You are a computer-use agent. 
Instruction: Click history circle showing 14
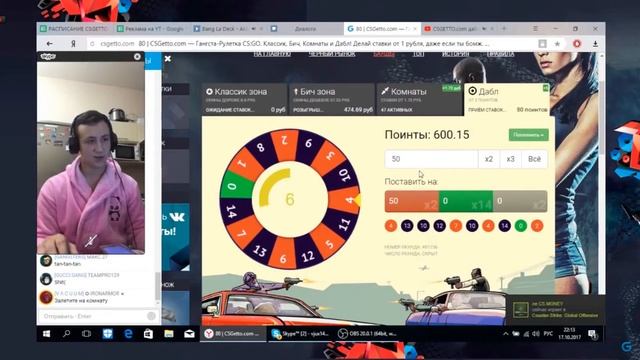[x=504, y=226]
